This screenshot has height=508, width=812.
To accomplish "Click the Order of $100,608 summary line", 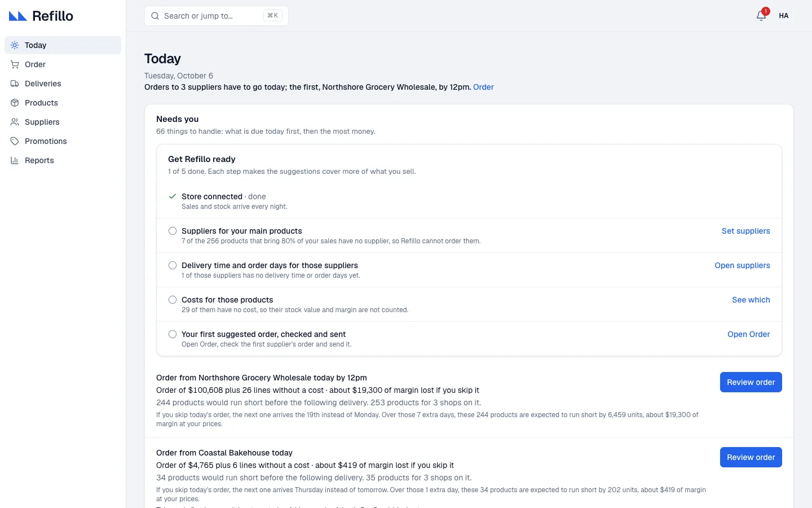I will 317,390.
